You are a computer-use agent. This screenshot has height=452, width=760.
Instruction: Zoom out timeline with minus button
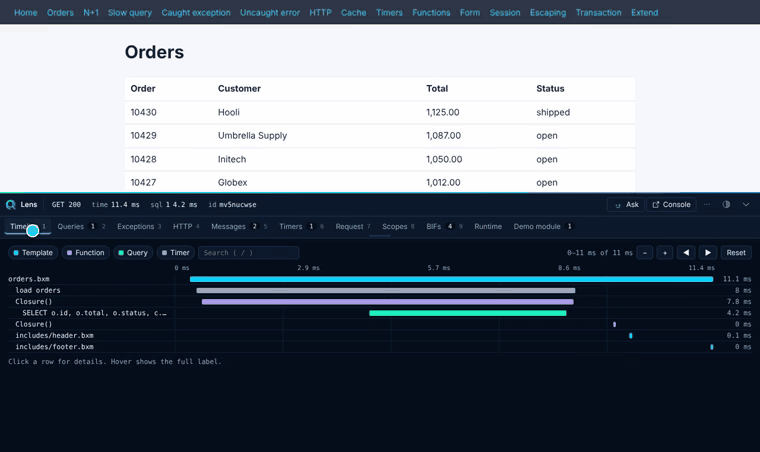click(x=645, y=252)
